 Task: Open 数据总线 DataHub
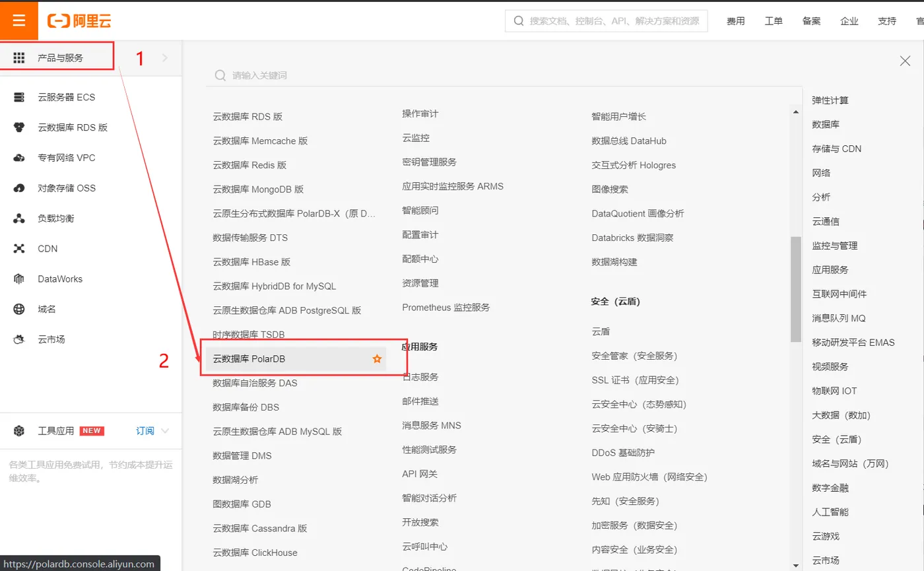pyautogui.click(x=629, y=141)
